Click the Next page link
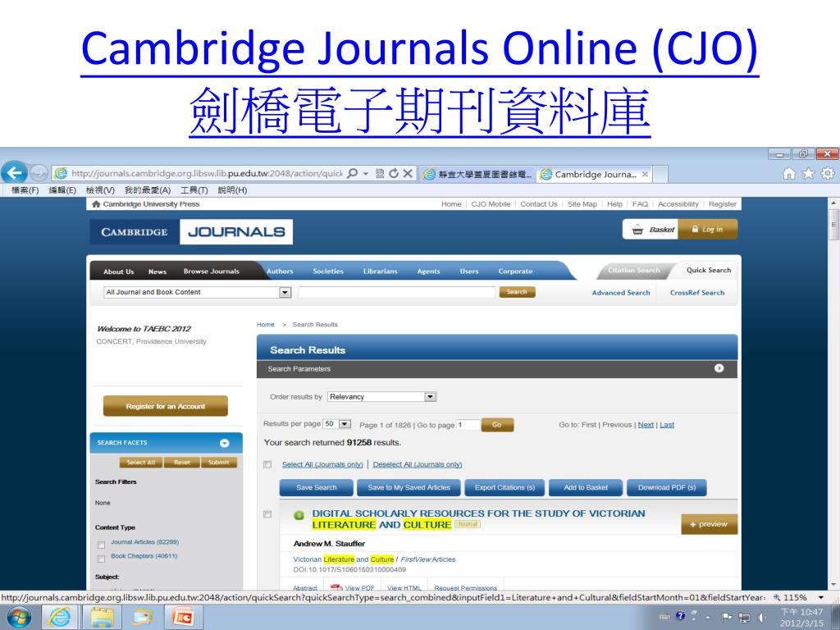This screenshot has width=840, height=630. (646, 425)
